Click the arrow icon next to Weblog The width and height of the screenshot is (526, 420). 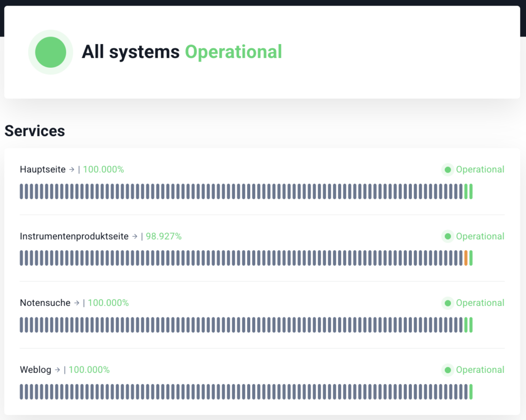pyautogui.click(x=58, y=370)
